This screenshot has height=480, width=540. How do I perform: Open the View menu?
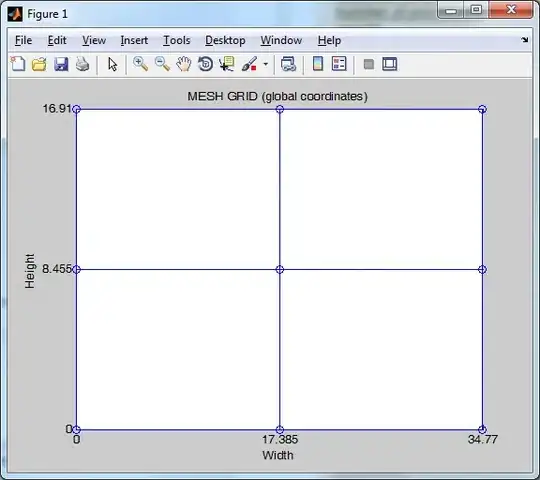(x=94, y=41)
